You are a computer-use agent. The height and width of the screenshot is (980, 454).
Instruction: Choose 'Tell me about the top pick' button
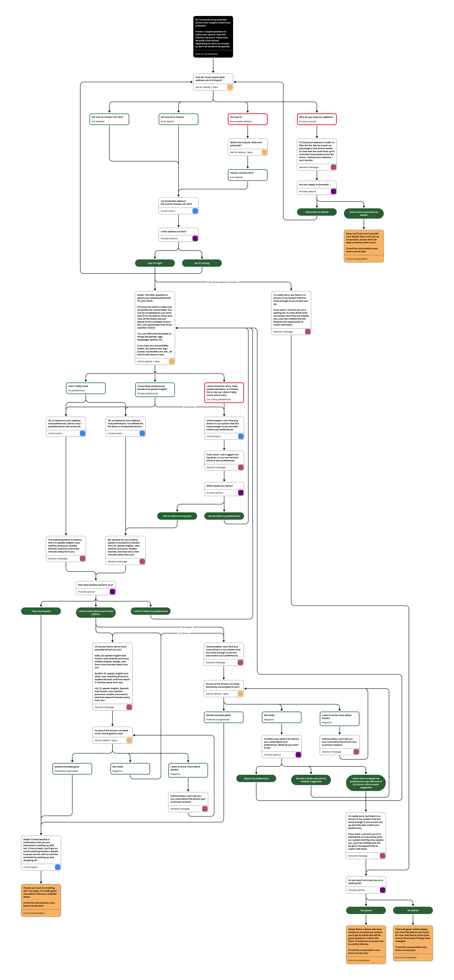coord(177,516)
